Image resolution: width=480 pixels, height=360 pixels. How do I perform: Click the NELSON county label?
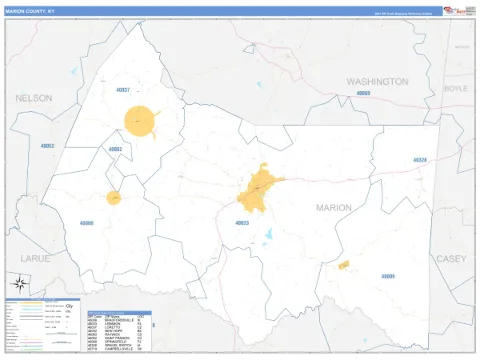[x=34, y=98]
